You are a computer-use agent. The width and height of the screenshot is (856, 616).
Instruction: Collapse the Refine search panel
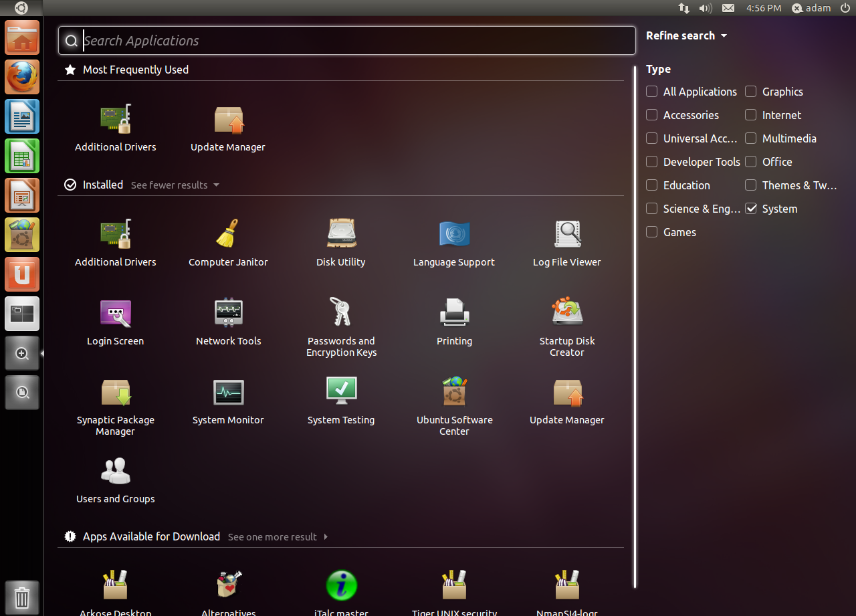(x=687, y=35)
